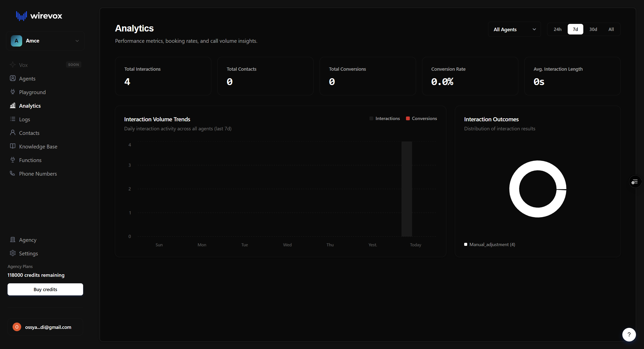Open the ossya...di@gmail.com account menu
644x349 pixels.
(45, 327)
